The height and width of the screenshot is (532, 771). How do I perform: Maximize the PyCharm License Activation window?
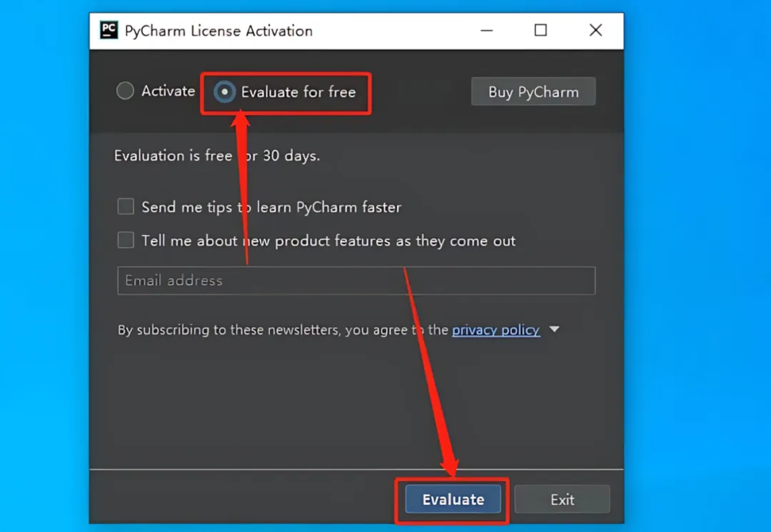pos(540,30)
